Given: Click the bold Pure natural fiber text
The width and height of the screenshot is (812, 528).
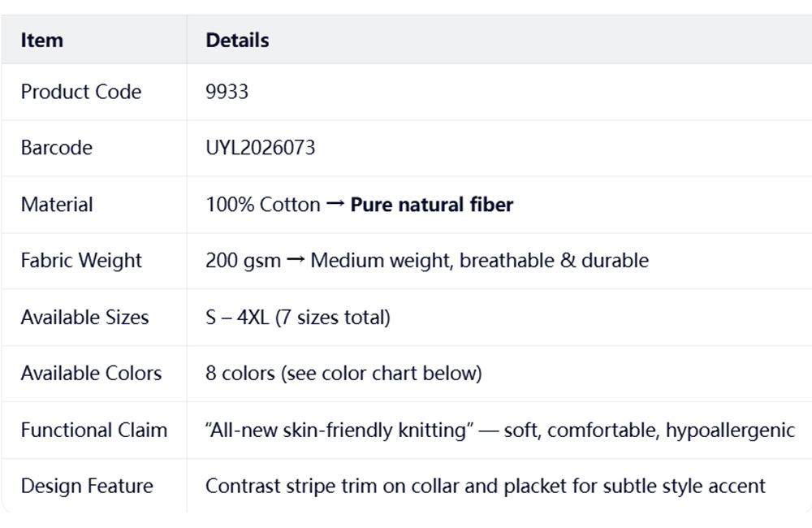Looking at the screenshot, I should pos(431,205).
